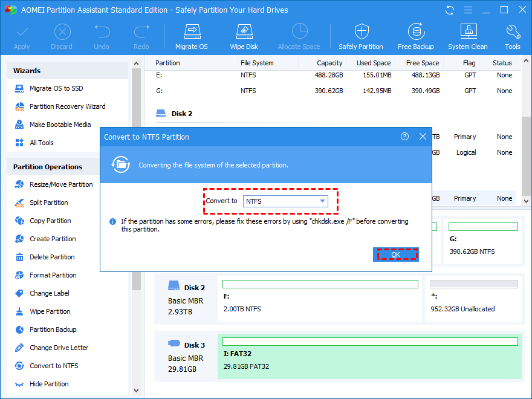This screenshot has width=532, height=399.
Task: Choose Make Bootable Media wizard
Action: point(53,125)
